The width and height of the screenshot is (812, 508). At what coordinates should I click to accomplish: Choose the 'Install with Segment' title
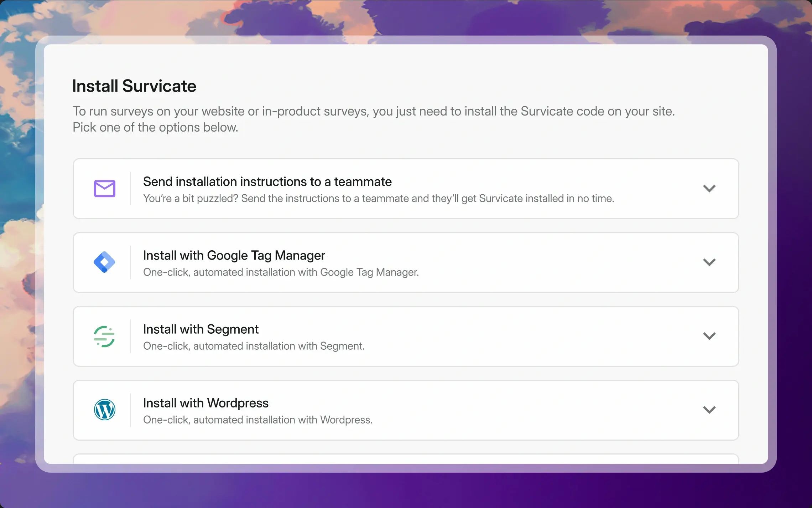coord(201,329)
